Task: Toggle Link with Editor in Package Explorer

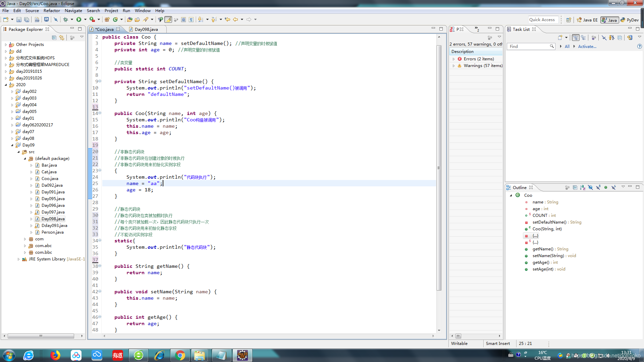Action: [x=62, y=38]
